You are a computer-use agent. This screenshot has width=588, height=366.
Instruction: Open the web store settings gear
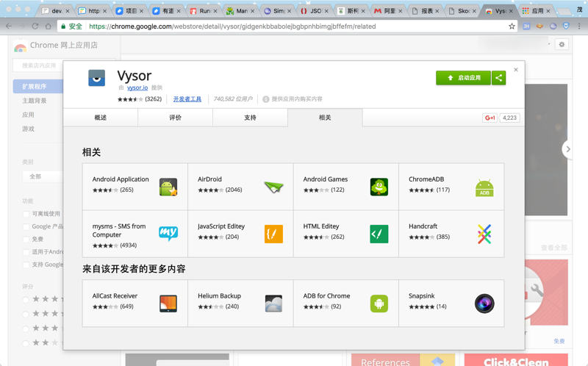(562, 44)
